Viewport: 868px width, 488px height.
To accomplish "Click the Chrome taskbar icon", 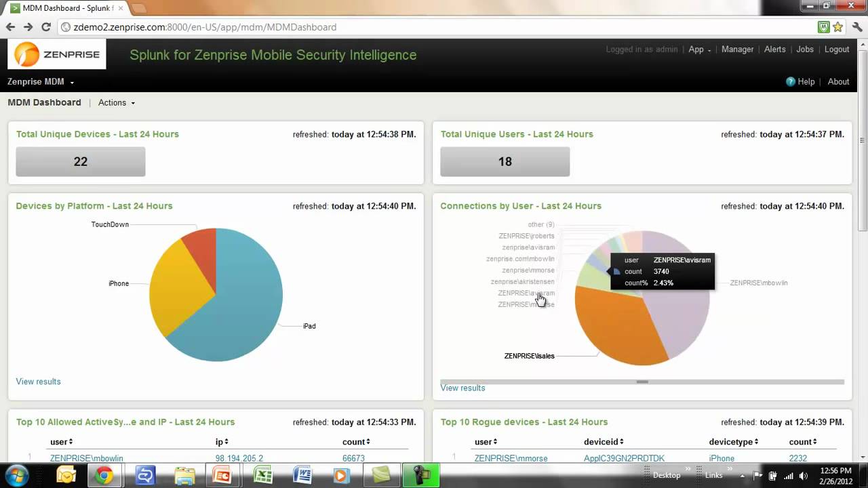I will tap(104, 475).
